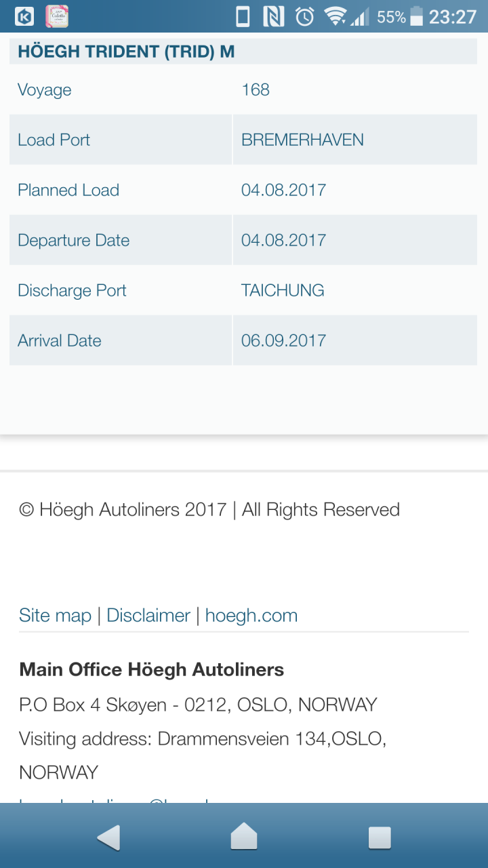Tap the voyage number 168
Image resolution: width=488 pixels, height=868 pixels.
(256, 90)
